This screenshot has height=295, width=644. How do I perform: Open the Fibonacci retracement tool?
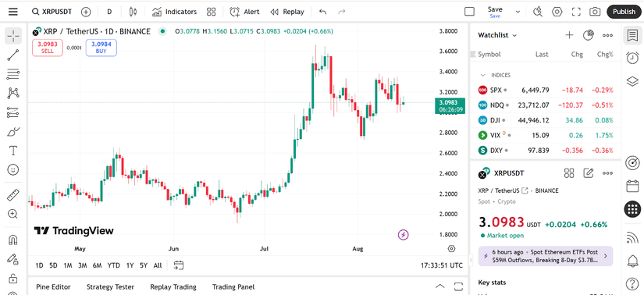13,74
